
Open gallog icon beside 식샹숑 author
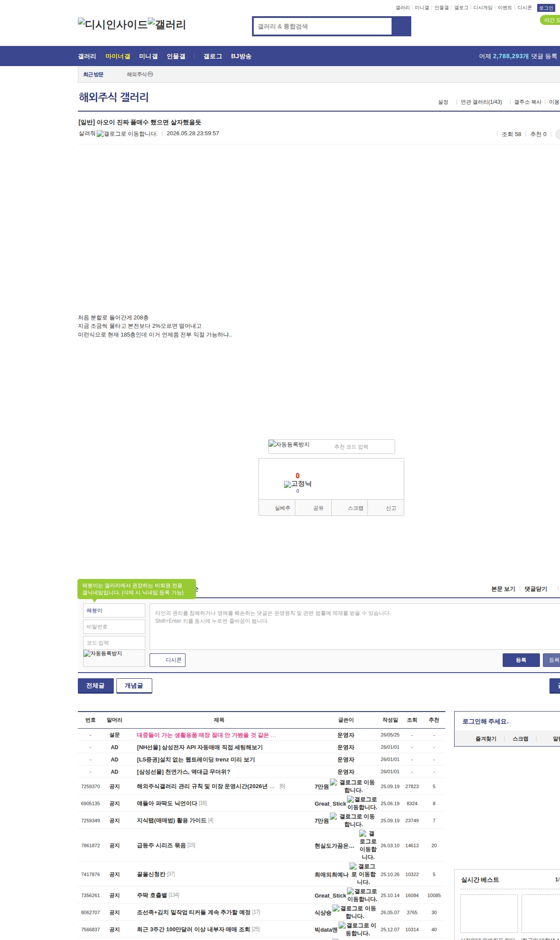(354, 912)
